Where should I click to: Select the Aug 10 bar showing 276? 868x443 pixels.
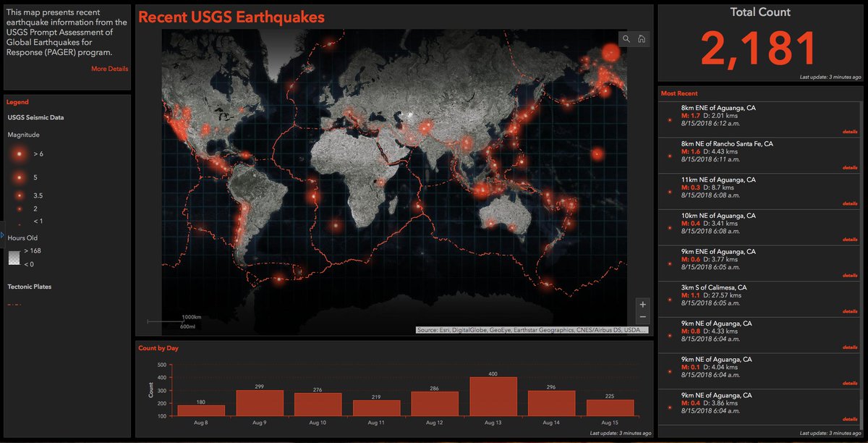tap(318, 405)
